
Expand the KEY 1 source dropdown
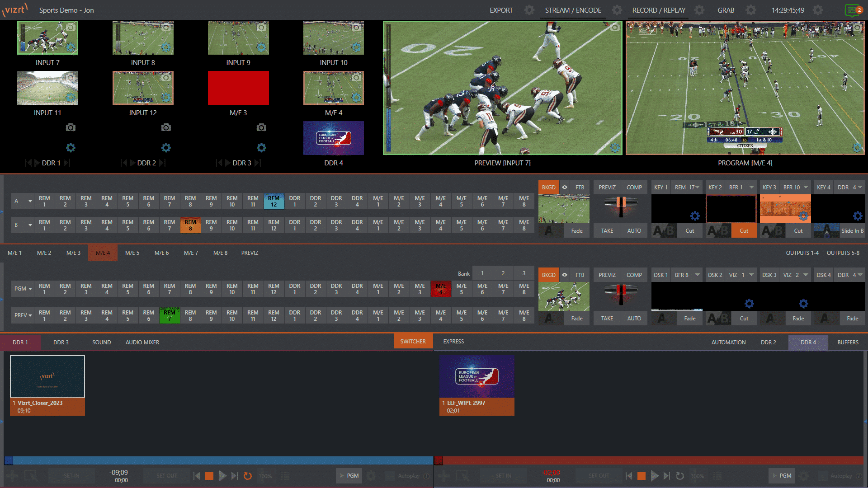[x=698, y=187]
